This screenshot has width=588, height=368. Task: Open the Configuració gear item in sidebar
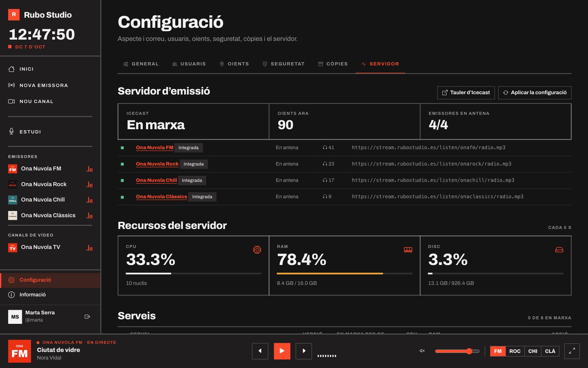pyautogui.click(x=50, y=280)
